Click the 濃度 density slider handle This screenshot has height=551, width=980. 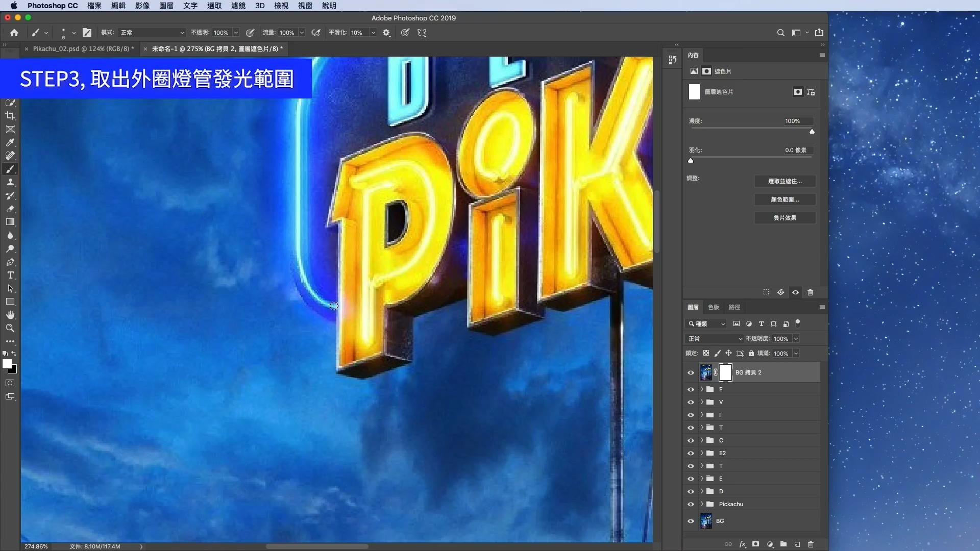[x=812, y=132]
